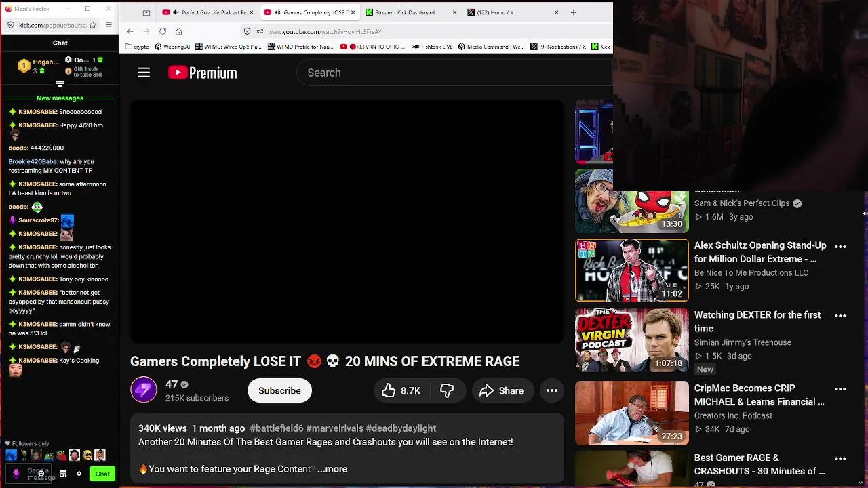Open the DEXTER Virgin Podcast thumbnail
Image resolution: width=868 pixels, height=488 pixels.
coord(632,340)
